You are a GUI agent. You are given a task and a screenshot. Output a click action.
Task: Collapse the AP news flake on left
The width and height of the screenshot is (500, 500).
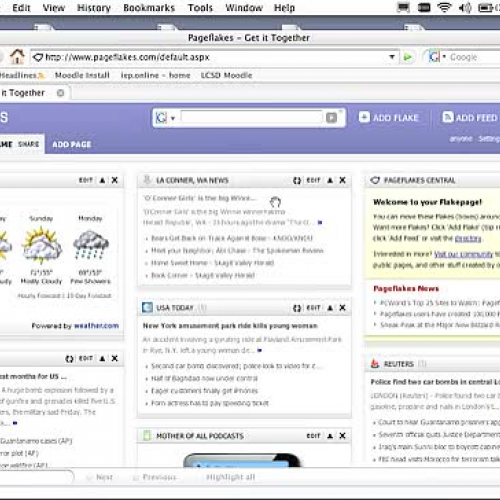(x=102, y=358)
